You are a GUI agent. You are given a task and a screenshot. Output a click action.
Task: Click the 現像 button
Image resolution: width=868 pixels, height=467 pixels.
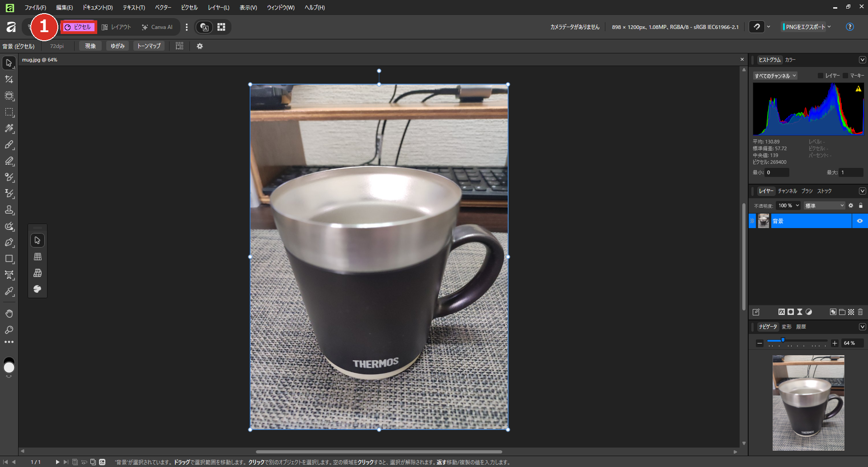click(90, 46)
